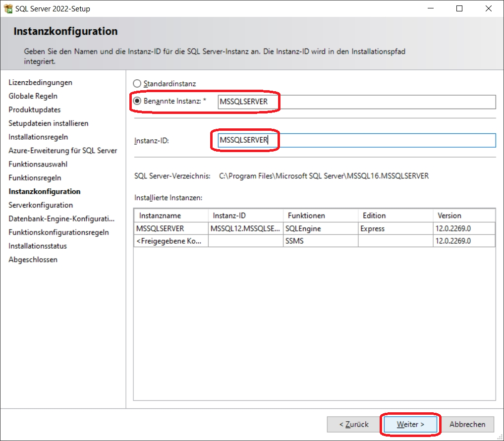
Task: Click the Instanz-ID input field
Action: point(356,140)
